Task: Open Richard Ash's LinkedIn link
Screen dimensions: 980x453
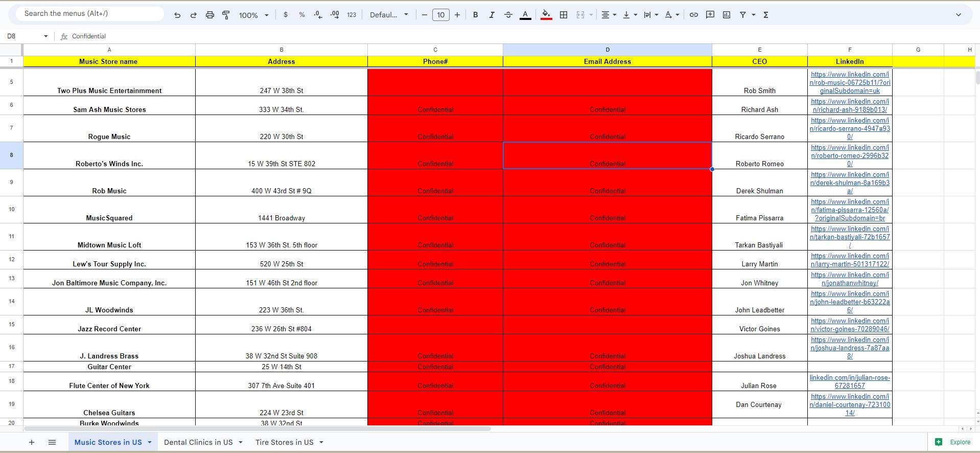Action: (x=850, y=105)
